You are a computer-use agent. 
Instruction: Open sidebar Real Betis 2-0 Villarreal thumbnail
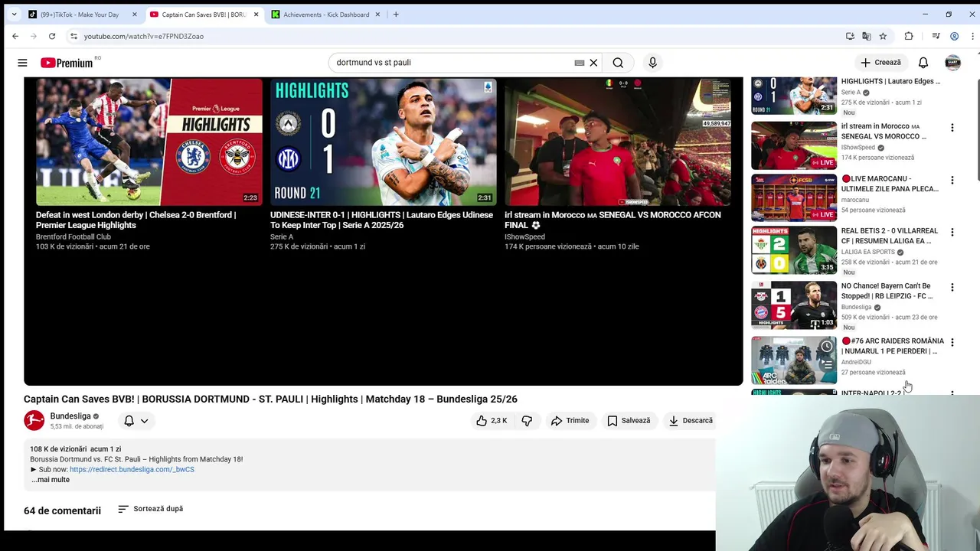794,250
